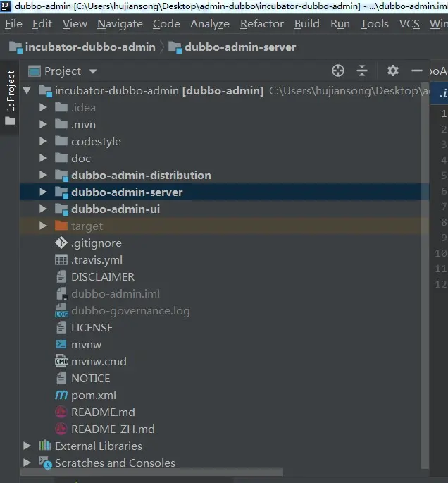448x483 pixels.
Task: Click the codestyle folder icon
Action: 61,141
